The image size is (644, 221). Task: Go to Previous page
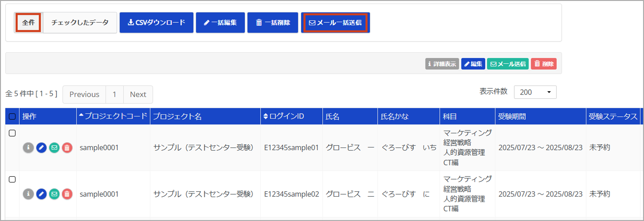coord(84,94)
